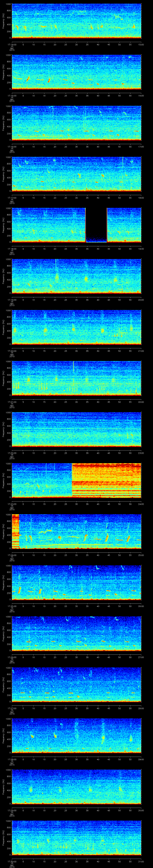Click the 18:00 end time label
The height and width of the screenshot is (868, 153).
pos(141,197)
